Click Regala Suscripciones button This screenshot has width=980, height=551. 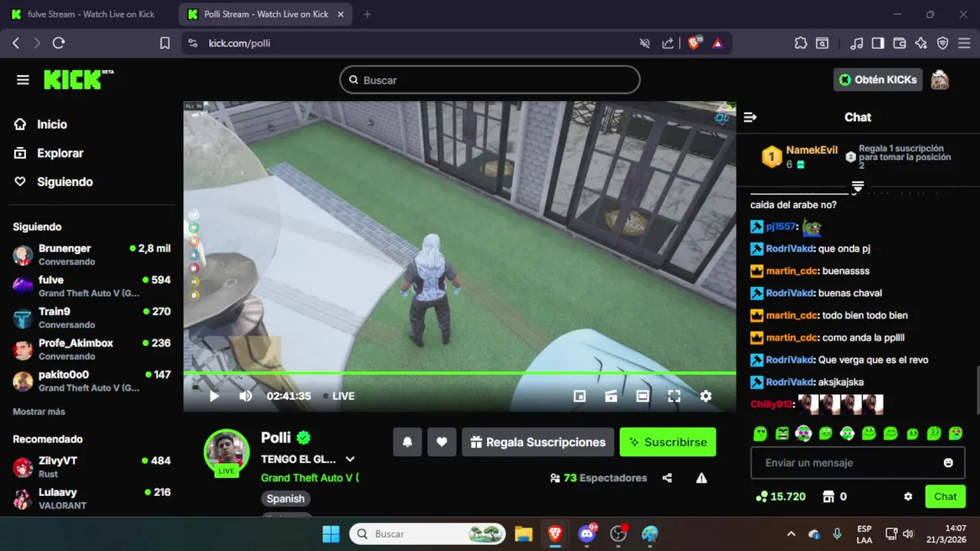pos(537,442)
